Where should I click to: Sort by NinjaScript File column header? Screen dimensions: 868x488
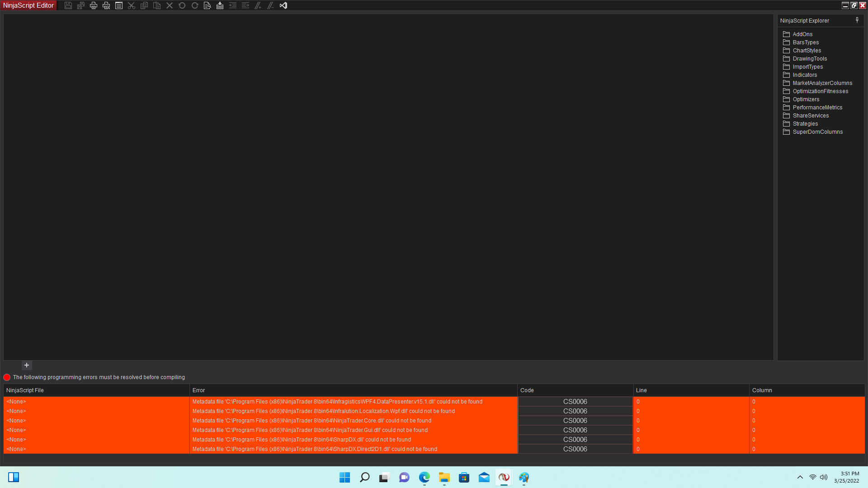click(x=25, y=390)
